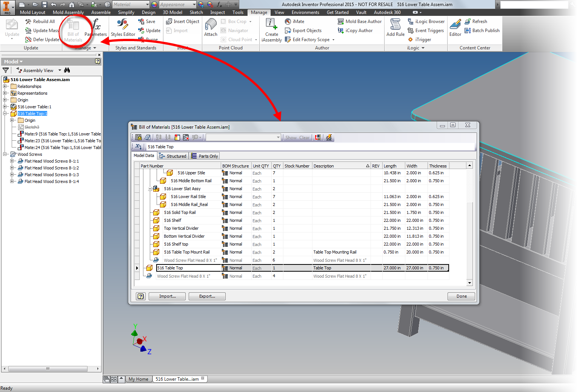The height and width of the screenshot is (392, 577).
Task: Click the Import button in BOM dialog
Action: click(x=167, y=296)
